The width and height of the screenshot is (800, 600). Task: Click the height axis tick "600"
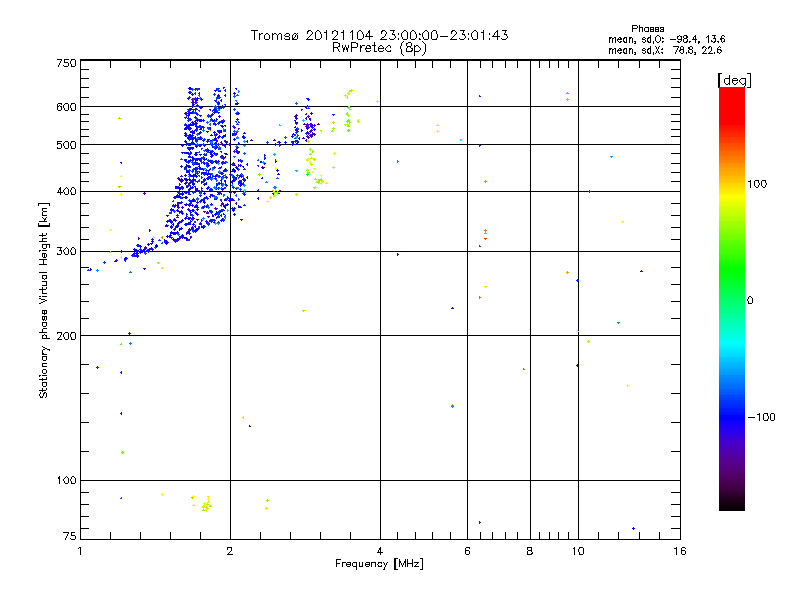(66, 107)
